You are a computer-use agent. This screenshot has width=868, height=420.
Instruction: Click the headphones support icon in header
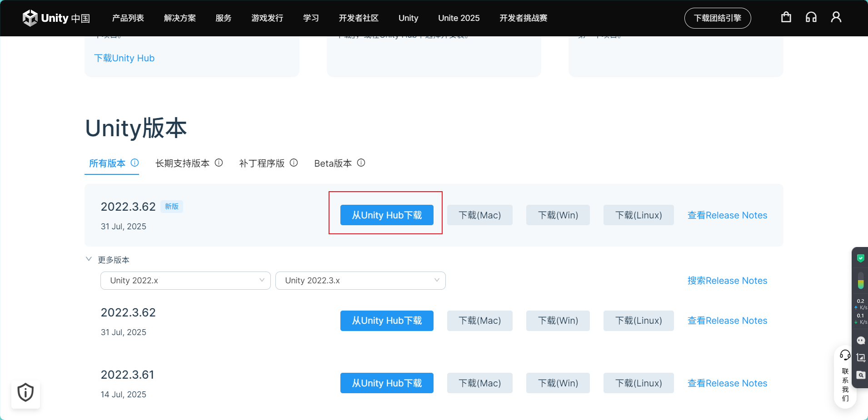point(811,17)
